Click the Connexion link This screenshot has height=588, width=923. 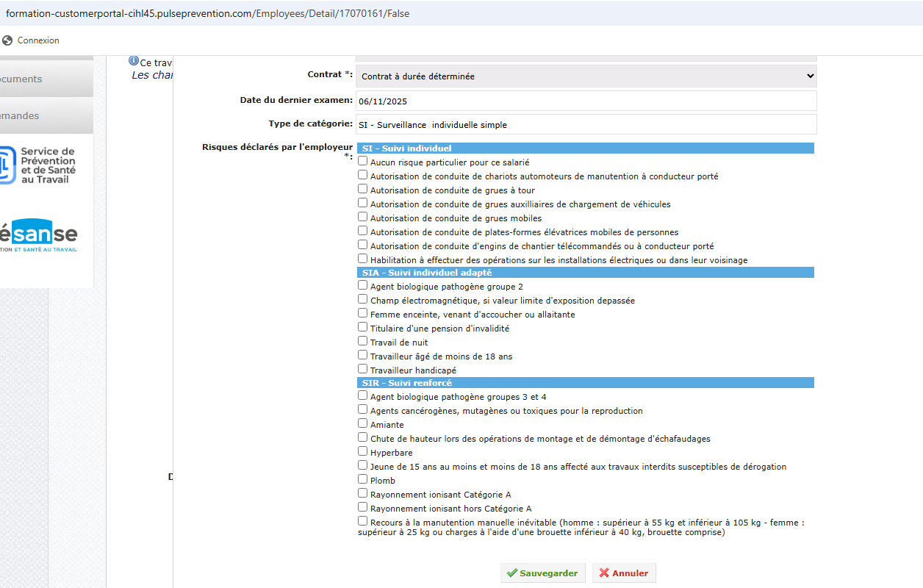click(x=38, y=40)
